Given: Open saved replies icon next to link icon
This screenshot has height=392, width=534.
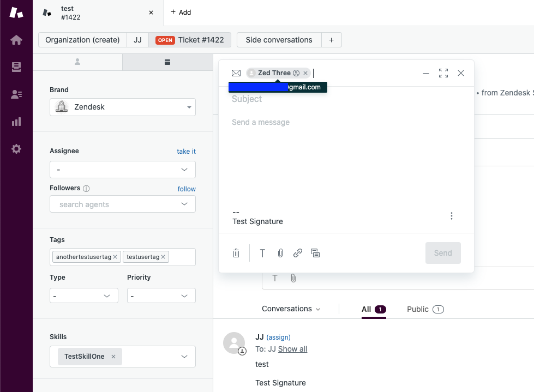Looking at the screenshot, I should click(x=315, y=252).
